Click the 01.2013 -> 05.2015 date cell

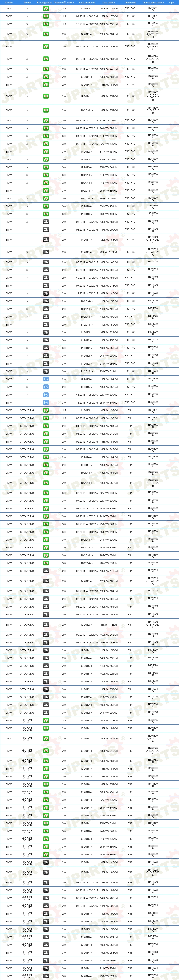click(x=87, y=643)
